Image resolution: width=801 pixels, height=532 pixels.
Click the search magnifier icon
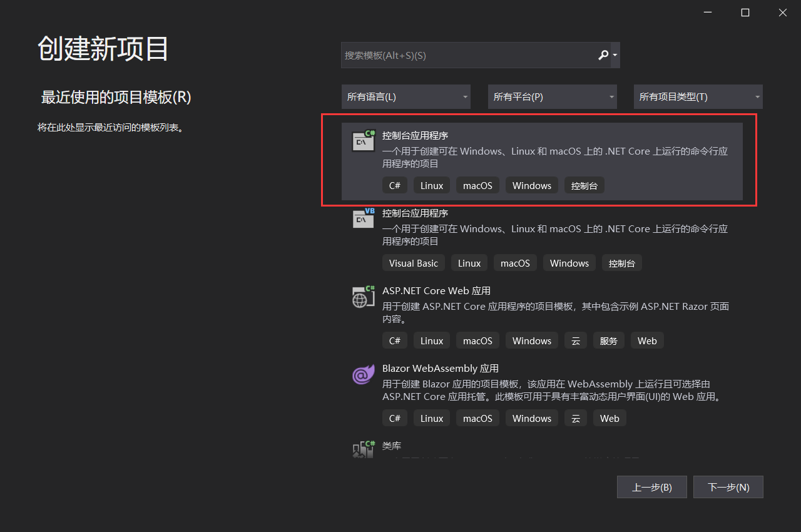tap(603, 55)
